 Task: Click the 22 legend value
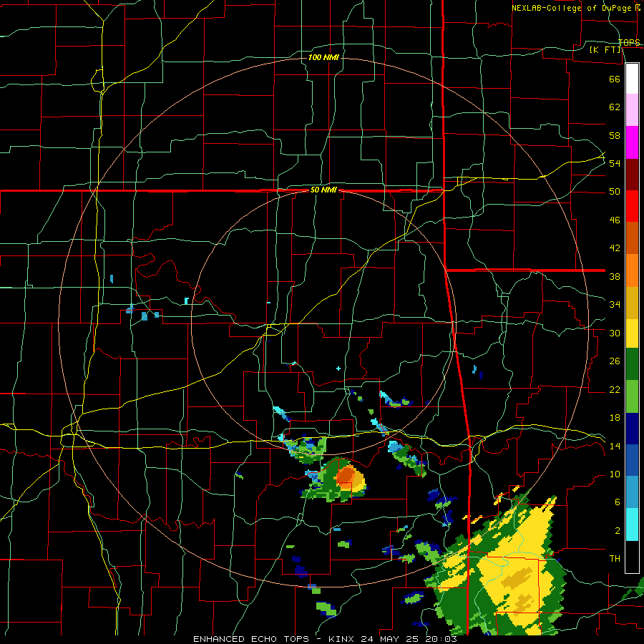pyautogui.click(x=615, y=390)
